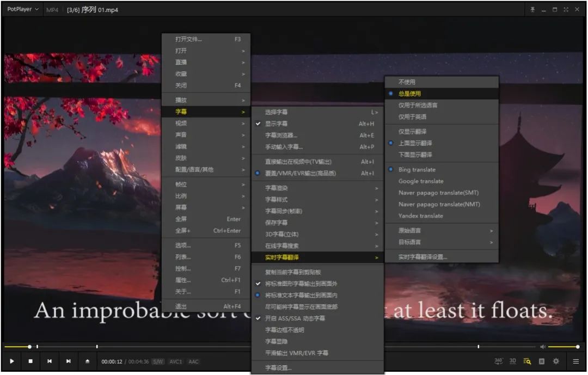Expand the 3D字幕(立体) submenu
This screenshot has height=375, width=588.
point(317,234)
